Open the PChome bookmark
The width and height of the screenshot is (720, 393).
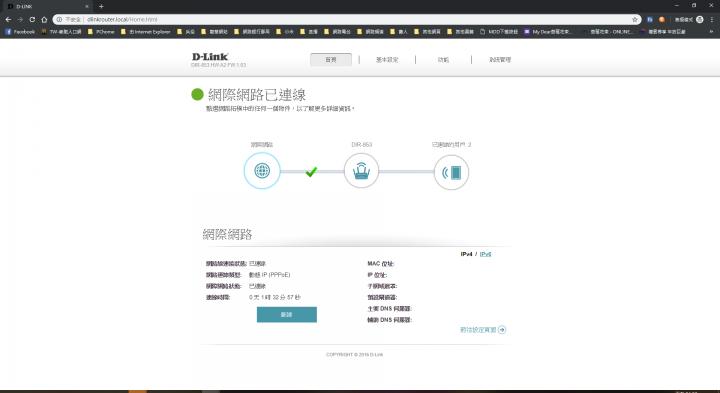101,32
